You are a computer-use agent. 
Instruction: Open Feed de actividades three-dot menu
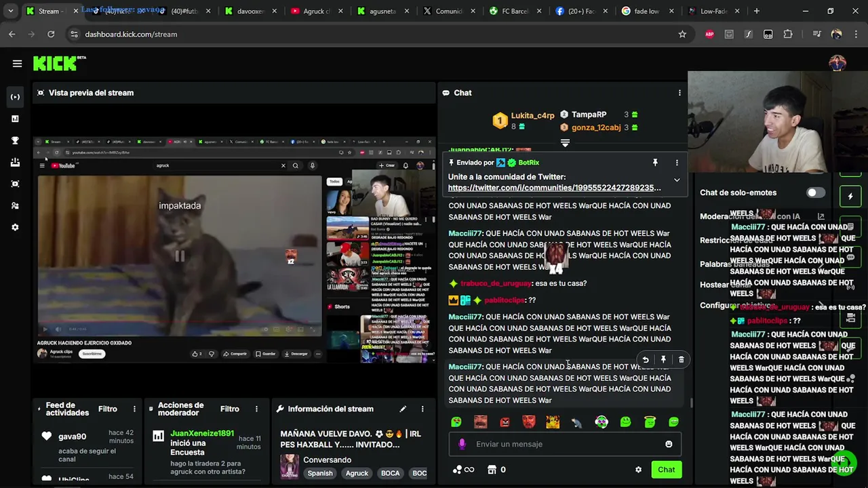click(x=134, y=409)
